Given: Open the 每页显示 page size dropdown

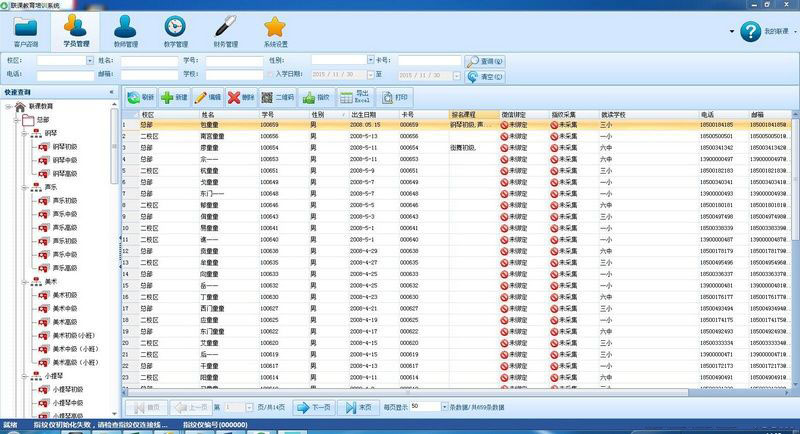Looking at the screenshot, I should pyautogui.click(x=444, y=407).
